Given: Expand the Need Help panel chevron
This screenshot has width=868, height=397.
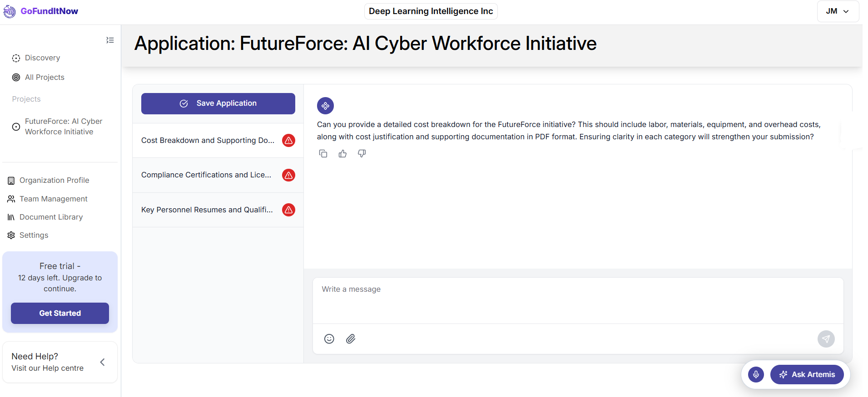Looking at the screenshot, I should pos(103,362).
